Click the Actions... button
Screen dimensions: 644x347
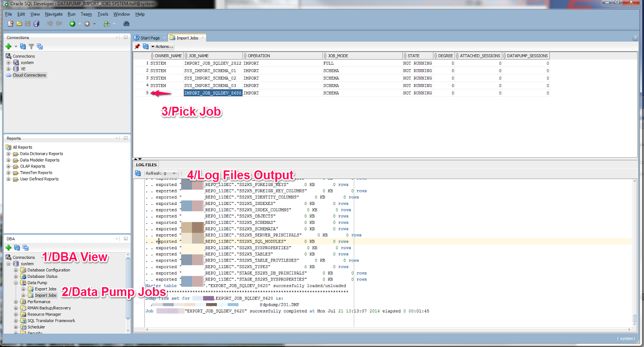point(162,47)
